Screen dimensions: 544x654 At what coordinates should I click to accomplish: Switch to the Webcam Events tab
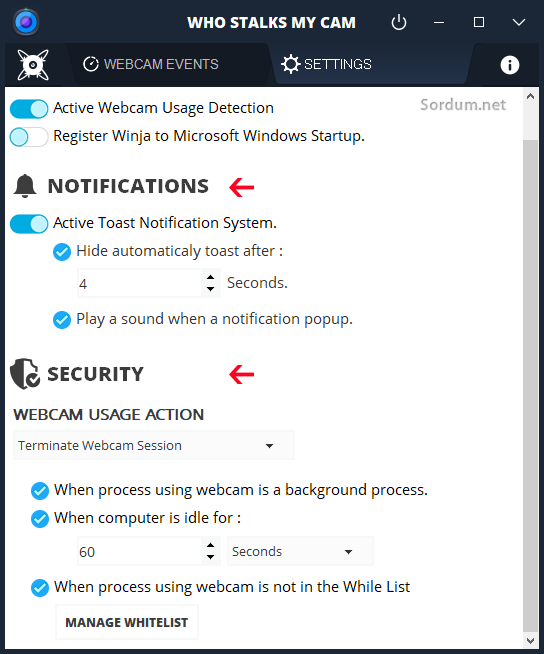pyautogui.click(x=151, y=64)
